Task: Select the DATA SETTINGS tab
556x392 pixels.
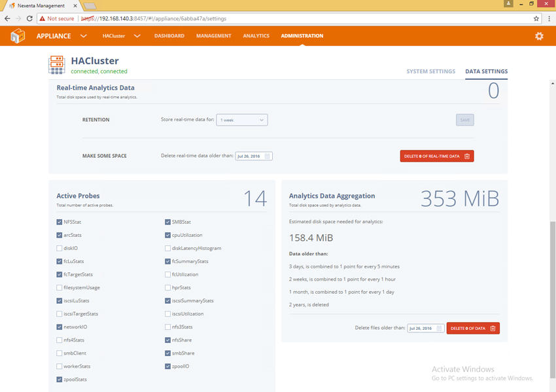Action: click(487, 71)
